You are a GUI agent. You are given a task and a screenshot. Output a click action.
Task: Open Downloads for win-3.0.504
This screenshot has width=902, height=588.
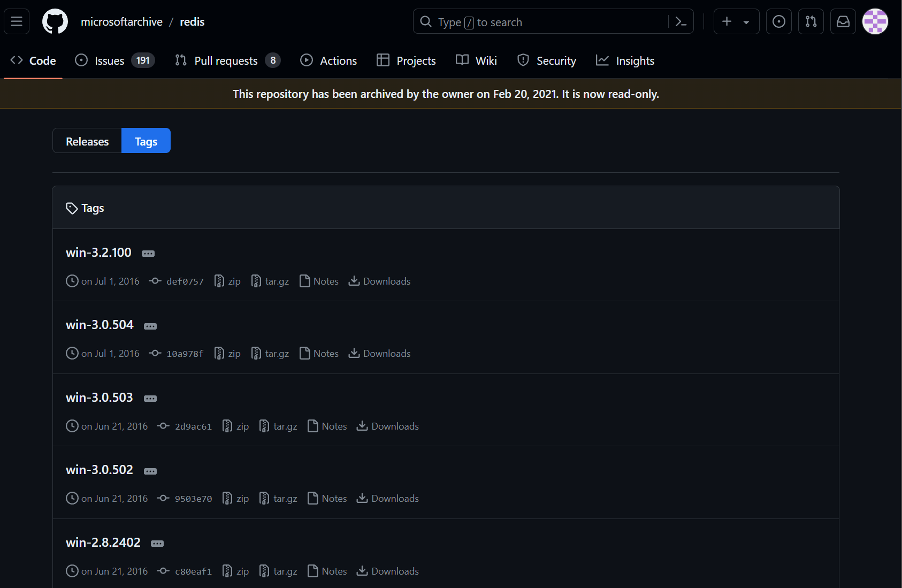click(380, 353)
